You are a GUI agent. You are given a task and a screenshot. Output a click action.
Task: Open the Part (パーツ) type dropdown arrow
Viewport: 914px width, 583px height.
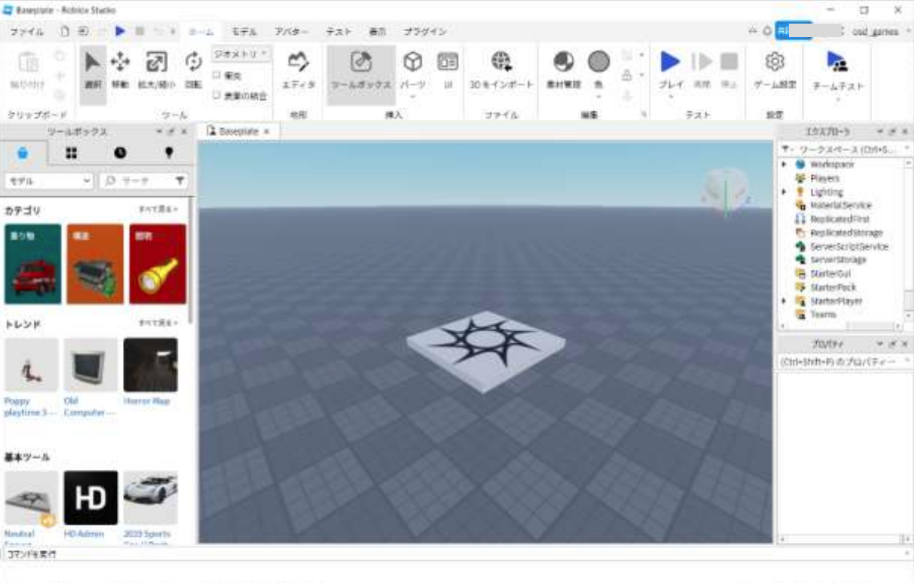pyautogui.click(x=413, y=97)
